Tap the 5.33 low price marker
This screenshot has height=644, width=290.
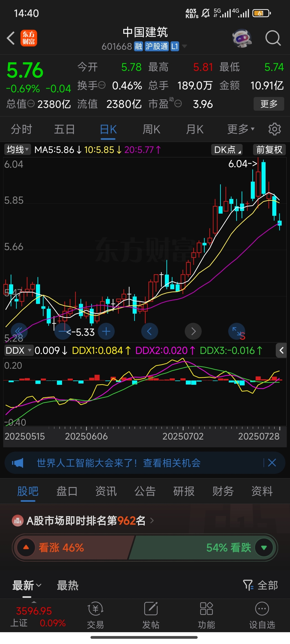81,332
